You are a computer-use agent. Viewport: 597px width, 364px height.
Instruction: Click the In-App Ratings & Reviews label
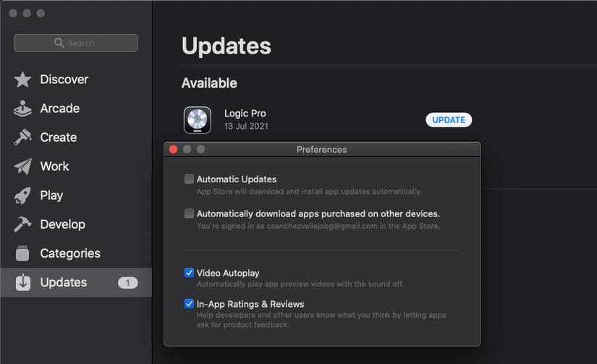(x=250, y=304)
